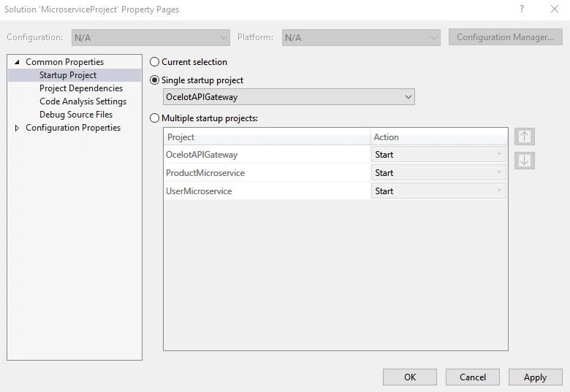Open Action dropdown for UserMicroservice
Image resolution: width=570 pixels, height=392 pixels.
pyautogui.click(x=438, y=191)
